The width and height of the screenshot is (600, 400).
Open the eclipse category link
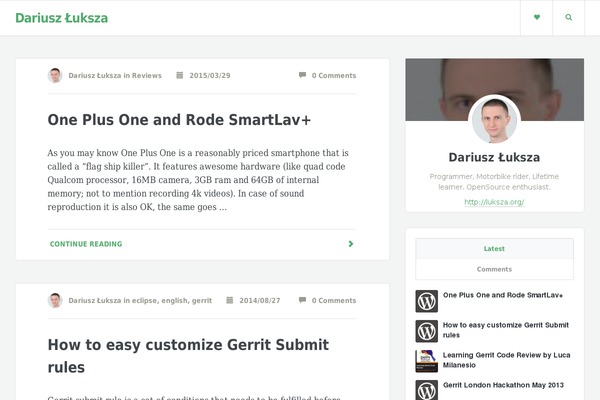pos(144,300)
